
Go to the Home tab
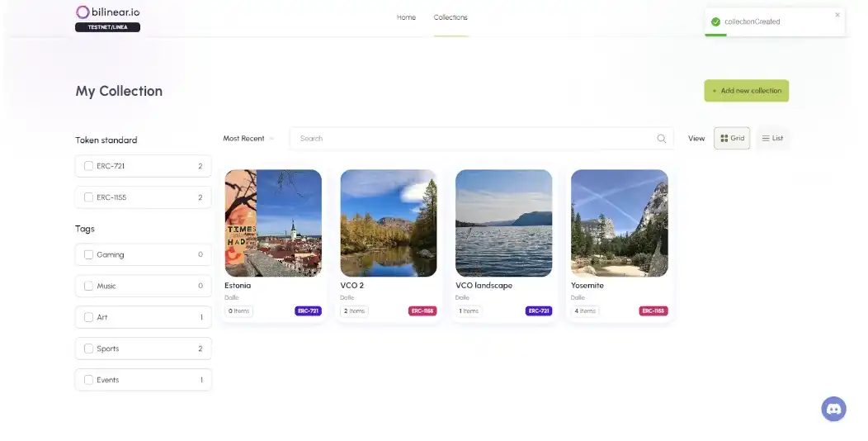[x=406, y=17]
